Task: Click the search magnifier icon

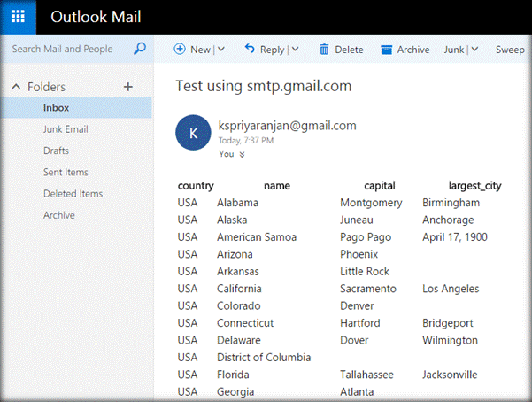Action: [139, 49]
